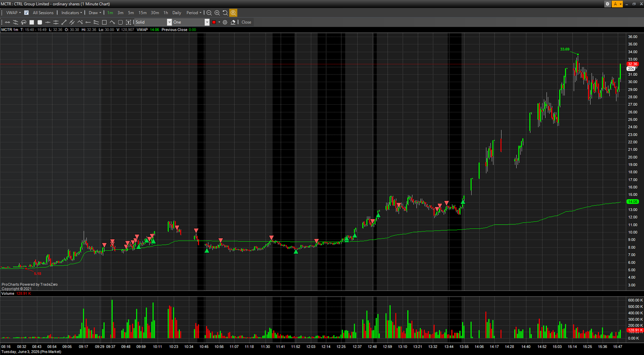This screenshot has width=644, height=355.
Task: Switch to the Daily timeframe
Action: pos(177,12)
